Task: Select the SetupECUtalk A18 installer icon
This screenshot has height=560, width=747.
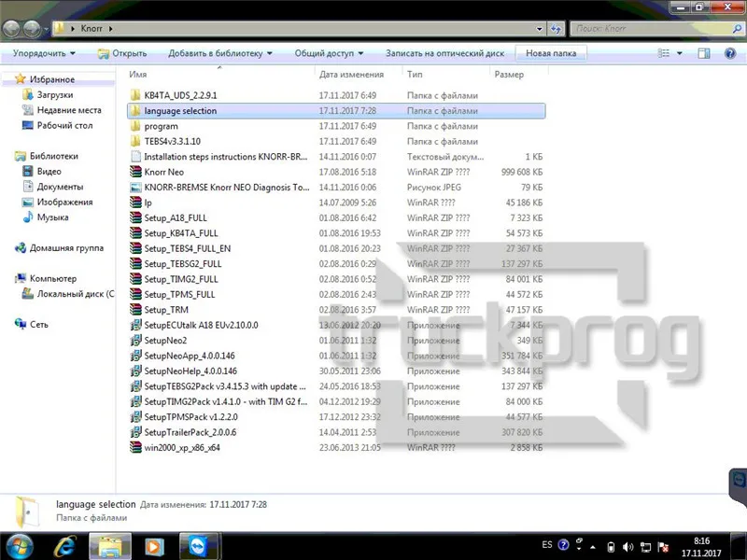Action: tap(135, 325)
